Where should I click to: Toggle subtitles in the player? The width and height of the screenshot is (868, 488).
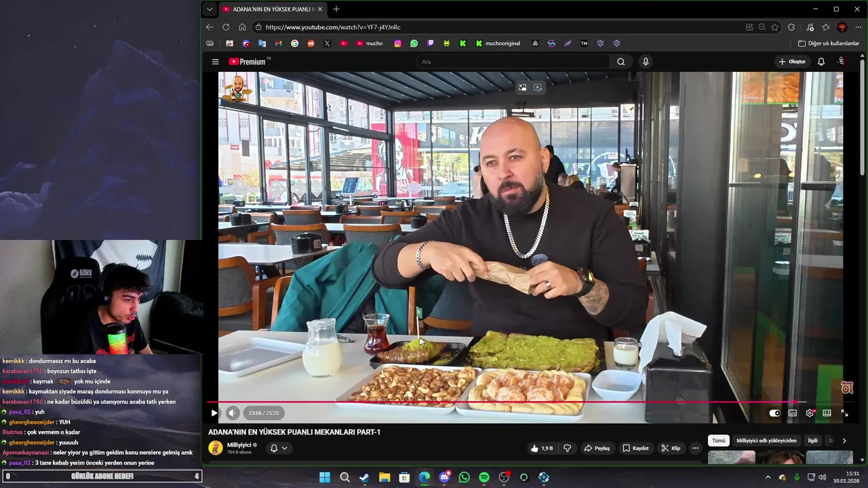click(792, 413)
